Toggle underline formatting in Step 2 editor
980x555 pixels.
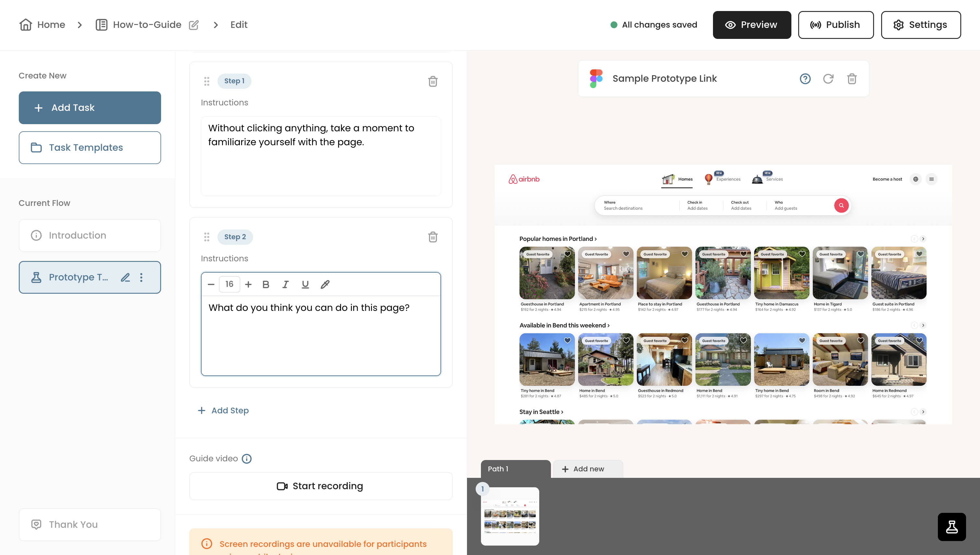(305, 284)
